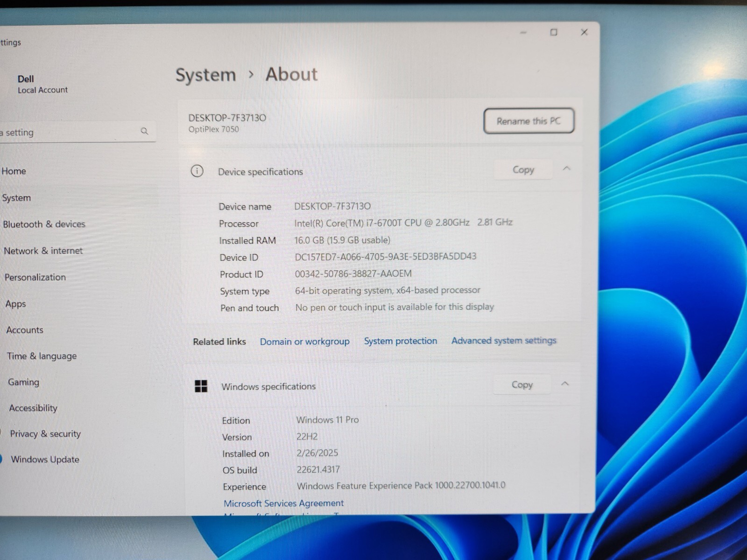Open Advanced system settings link
The image size is (747, 560).
click(504, 340)
